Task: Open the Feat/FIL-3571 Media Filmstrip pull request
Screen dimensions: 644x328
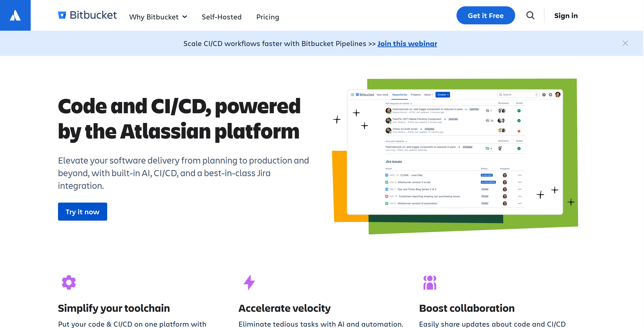Action: [417, 119]
